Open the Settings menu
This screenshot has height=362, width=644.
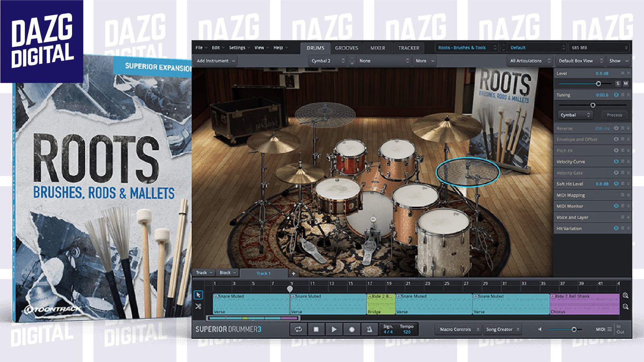[x=239, y=47]
